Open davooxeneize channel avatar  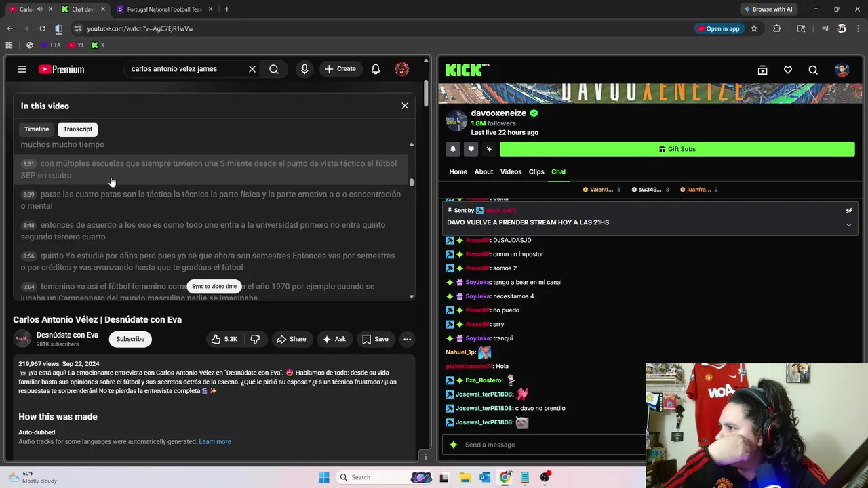click(456, 121)
